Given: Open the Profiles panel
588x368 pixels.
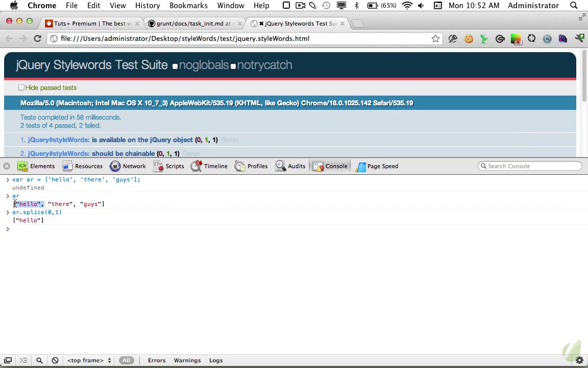Looking at the screenshot, I should pyautogui.click(x=251, y=166).
